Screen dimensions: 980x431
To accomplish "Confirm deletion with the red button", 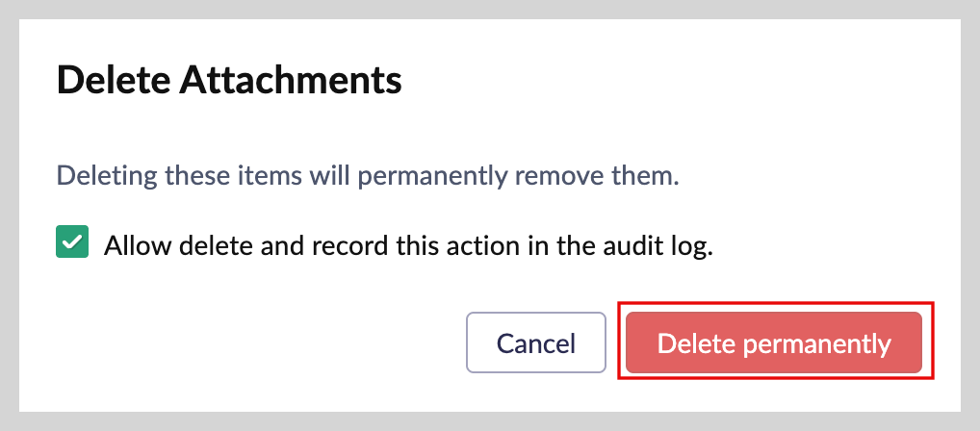I will pos(774,342).
